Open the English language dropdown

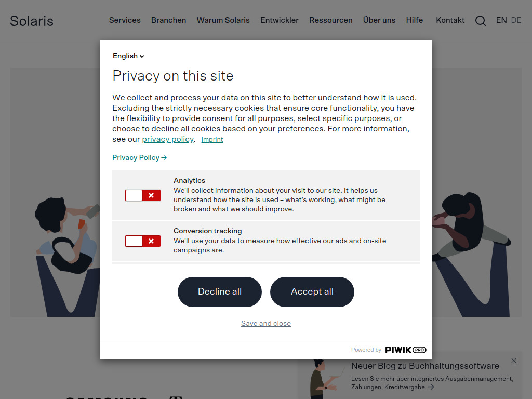pos(128,56)
